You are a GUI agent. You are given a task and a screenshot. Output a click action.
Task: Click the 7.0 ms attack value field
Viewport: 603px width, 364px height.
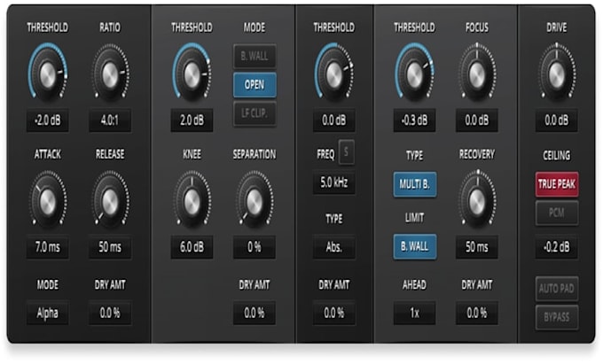click(x=48, y=247)
